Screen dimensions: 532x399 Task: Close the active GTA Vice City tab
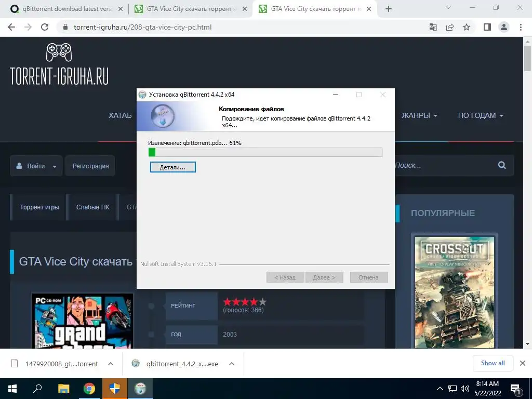(x=369, y=9)
